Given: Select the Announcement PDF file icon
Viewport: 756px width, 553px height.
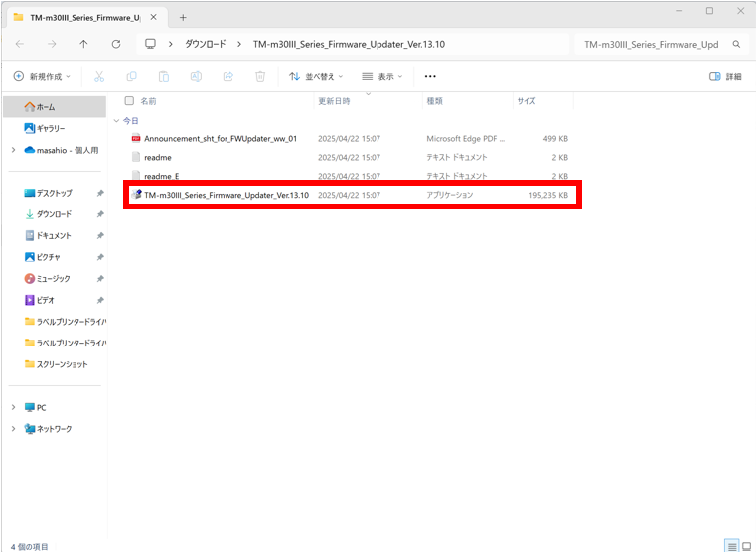Looking at the screenshot, I should 136,138.
